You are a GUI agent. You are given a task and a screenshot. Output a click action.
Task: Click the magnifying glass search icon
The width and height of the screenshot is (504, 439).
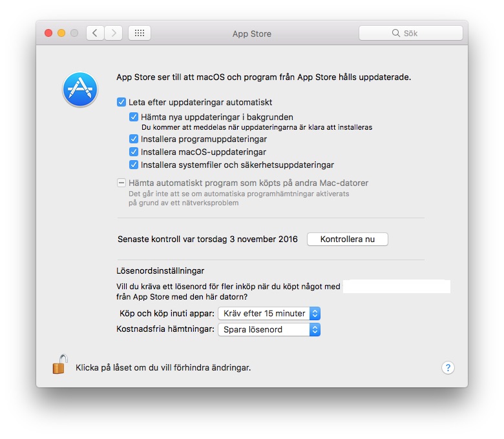[x=395, y=33]
